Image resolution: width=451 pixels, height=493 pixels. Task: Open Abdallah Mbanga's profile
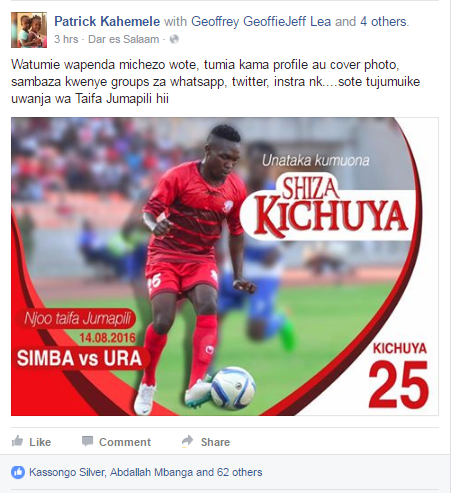click(x=151, y=472)
